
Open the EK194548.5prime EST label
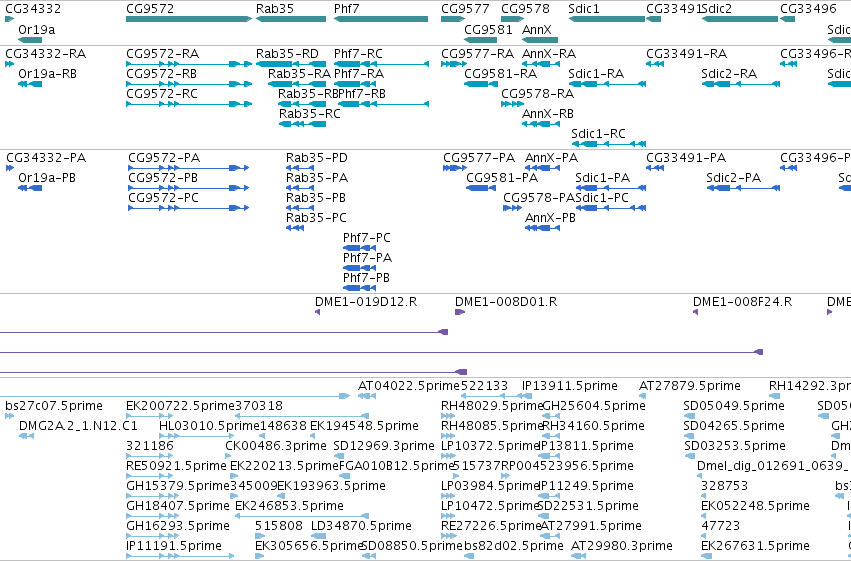[x=364, y=426]
